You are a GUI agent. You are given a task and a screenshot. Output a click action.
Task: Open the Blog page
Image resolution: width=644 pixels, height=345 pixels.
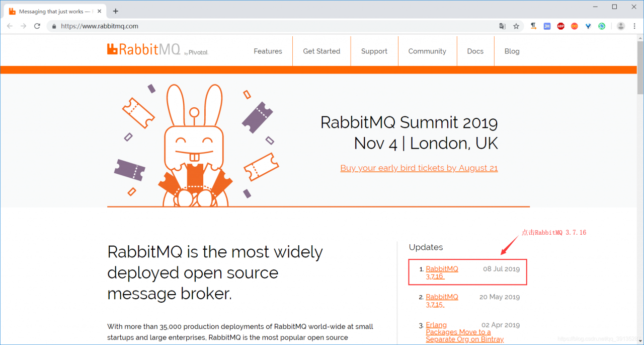(x=512, y=51)
